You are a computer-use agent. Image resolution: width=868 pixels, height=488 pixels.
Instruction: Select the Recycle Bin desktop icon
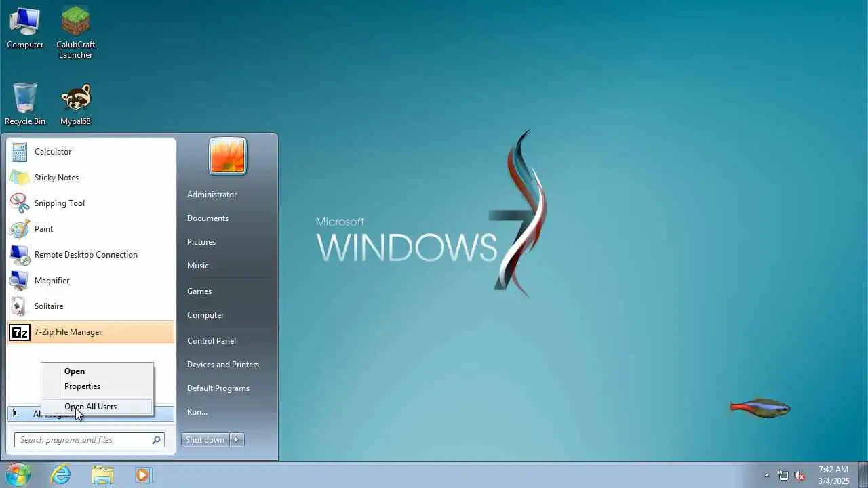tap(25, 104)
